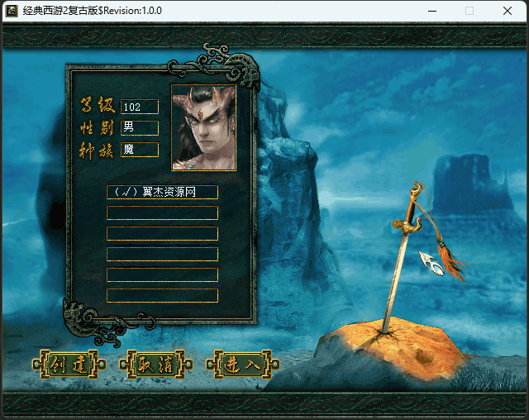Select the fourth empty character slot
This screenshot has height=420, width=529.
tap(162, 254)
